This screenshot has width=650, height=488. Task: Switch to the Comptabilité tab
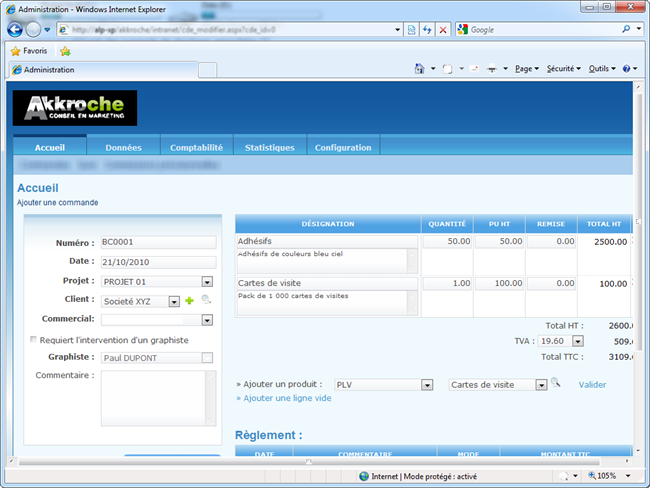[x=196, y=147]
